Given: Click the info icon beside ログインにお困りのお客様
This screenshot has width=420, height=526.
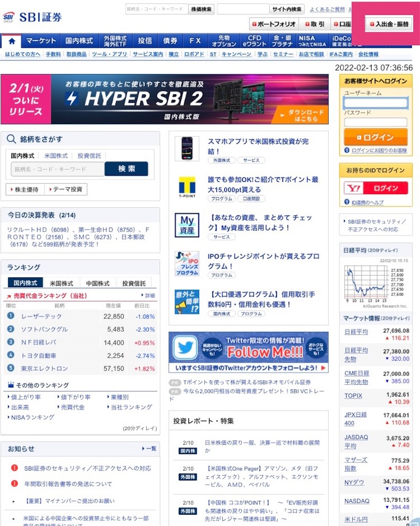Looking at the screenshot, I should coord(347,151).
